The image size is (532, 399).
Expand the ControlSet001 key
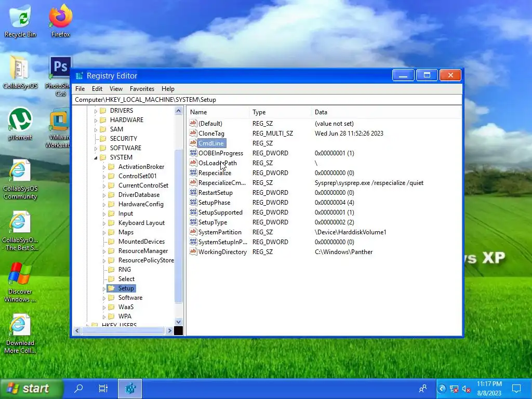[104, 177]
